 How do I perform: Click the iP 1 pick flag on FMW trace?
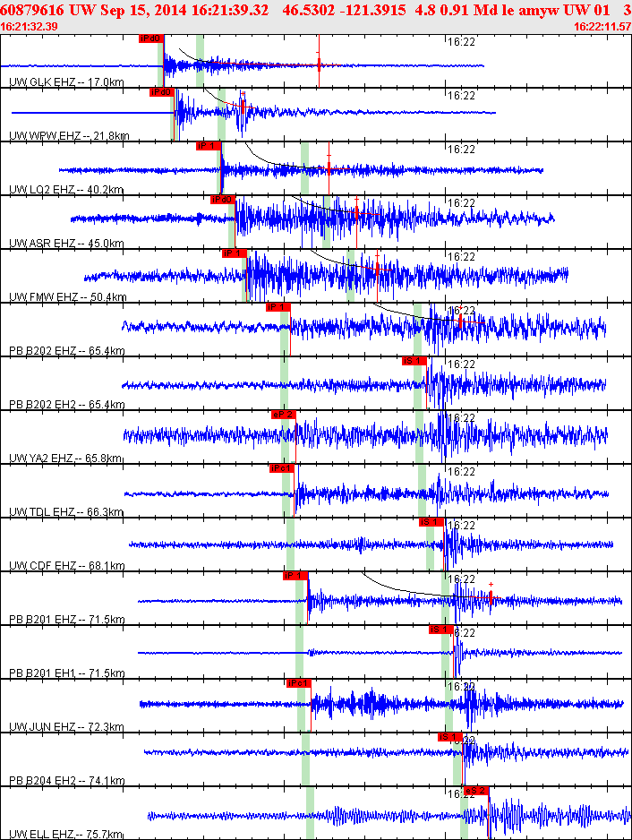tap(235, 253)
